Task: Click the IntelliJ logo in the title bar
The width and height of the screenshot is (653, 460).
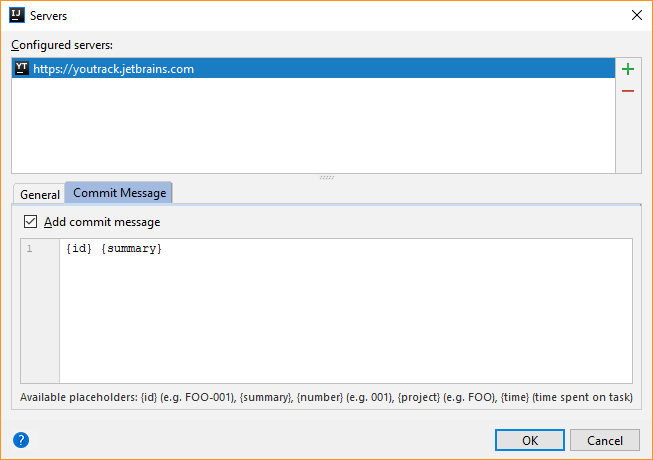Action: tap(17, 15)
